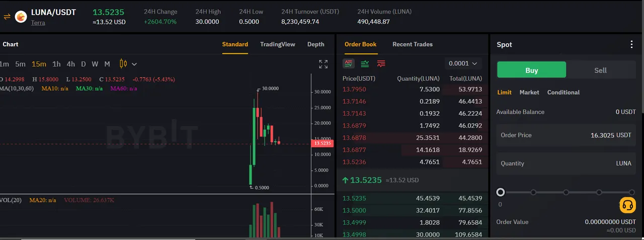Open the Terra coin info link
The width and height of the screenshot is (644, 240).
38,23
